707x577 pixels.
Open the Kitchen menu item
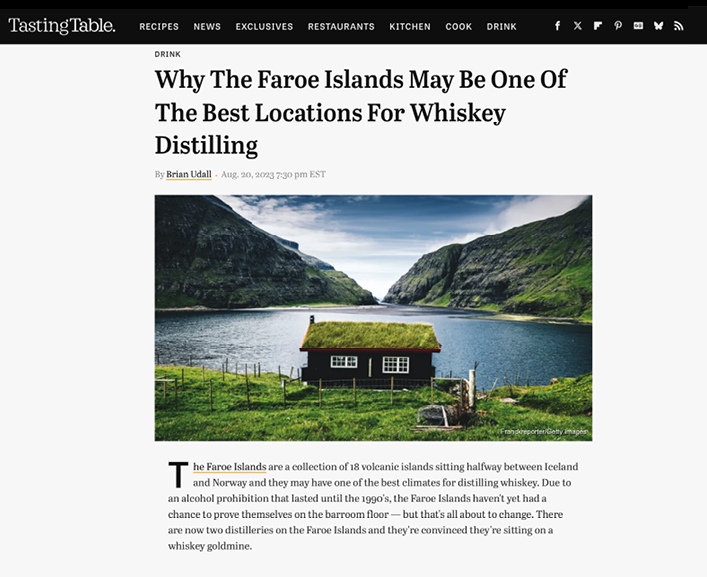click(410, 27)
